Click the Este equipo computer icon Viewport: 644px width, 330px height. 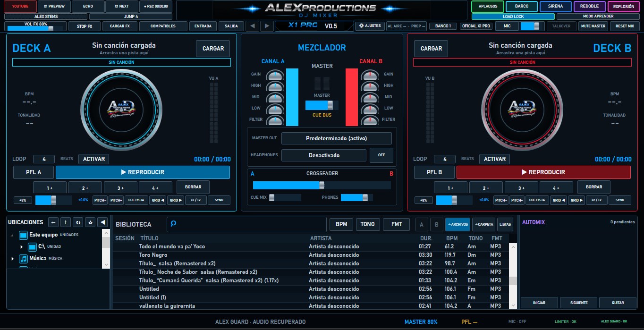[24, 235]
